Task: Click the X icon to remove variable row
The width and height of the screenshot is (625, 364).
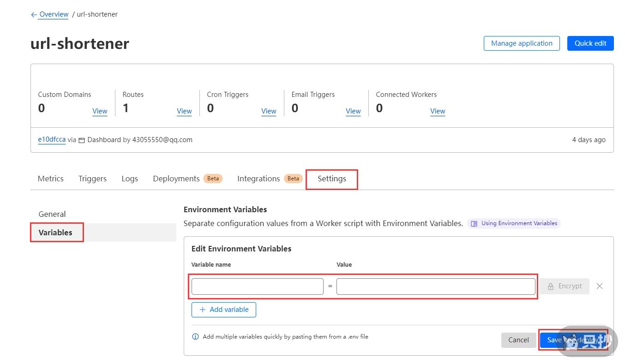Action: click(599, 286)
